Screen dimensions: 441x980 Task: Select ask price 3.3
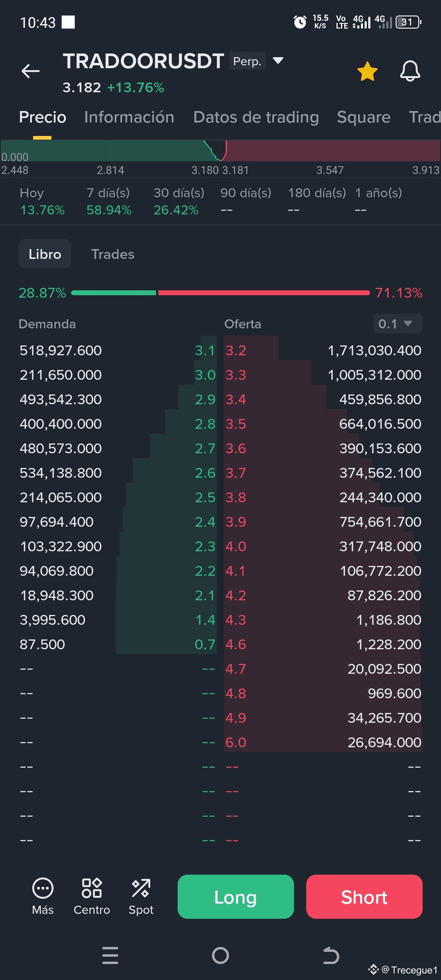[236, 375]
